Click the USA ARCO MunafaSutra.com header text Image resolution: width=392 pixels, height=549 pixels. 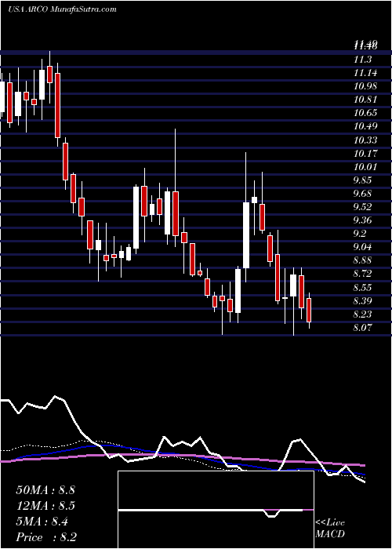click(62, 9)
